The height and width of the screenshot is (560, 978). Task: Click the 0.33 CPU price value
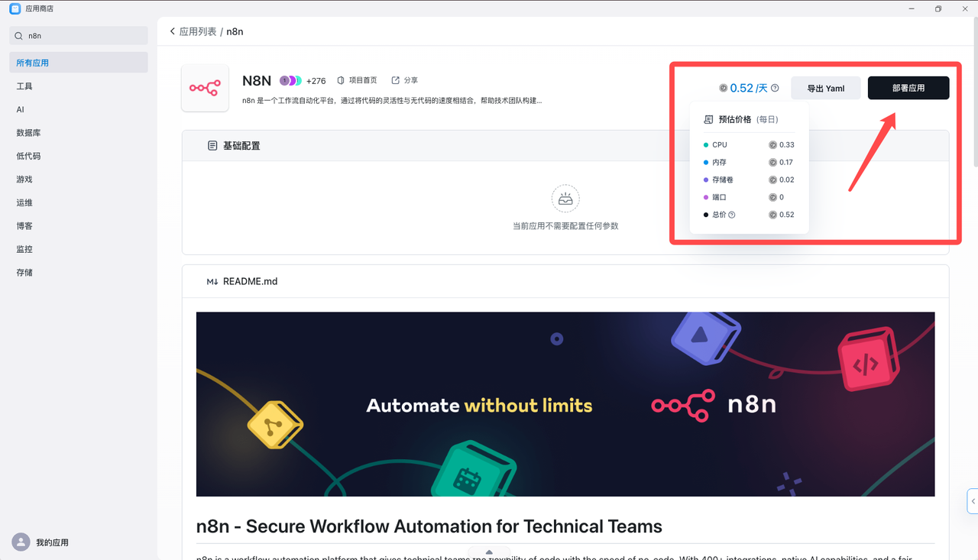coord(787,144)
